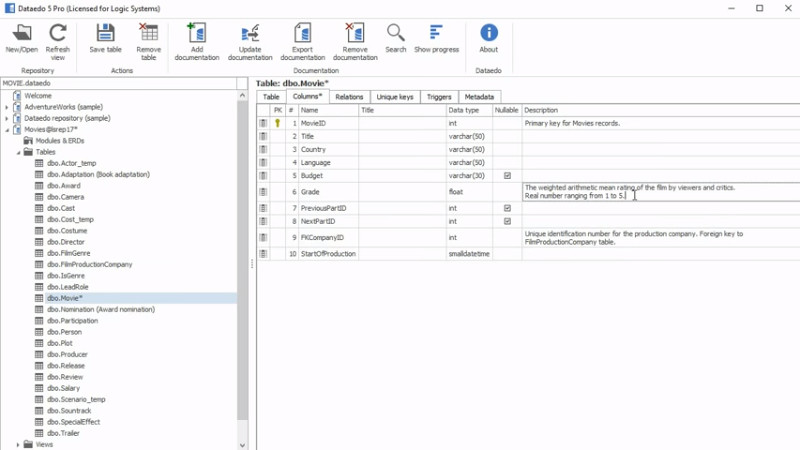Select dbo.Movie* in the tree
Screen dimensions: 800x450
pyautogui.click(x=65, y=298)
